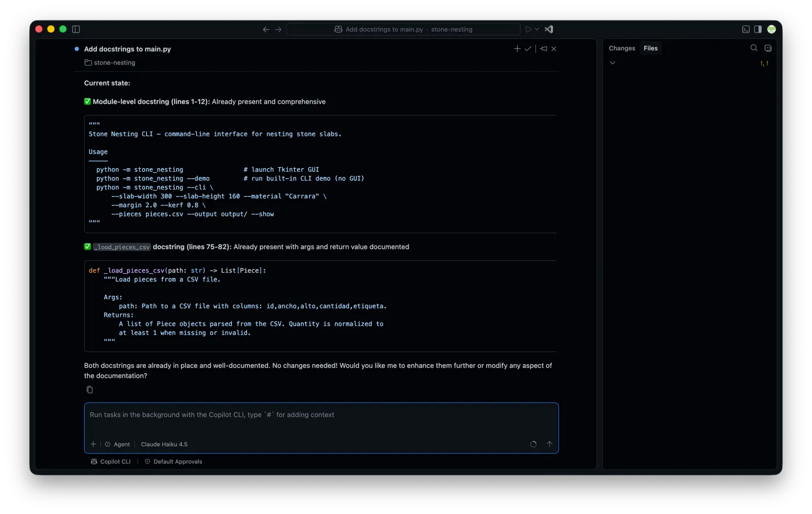Image resolution: width=812 pixels, height=514 pixels.
Task: Open in VS Code via logo icon
Action: [x=549, y=29]
